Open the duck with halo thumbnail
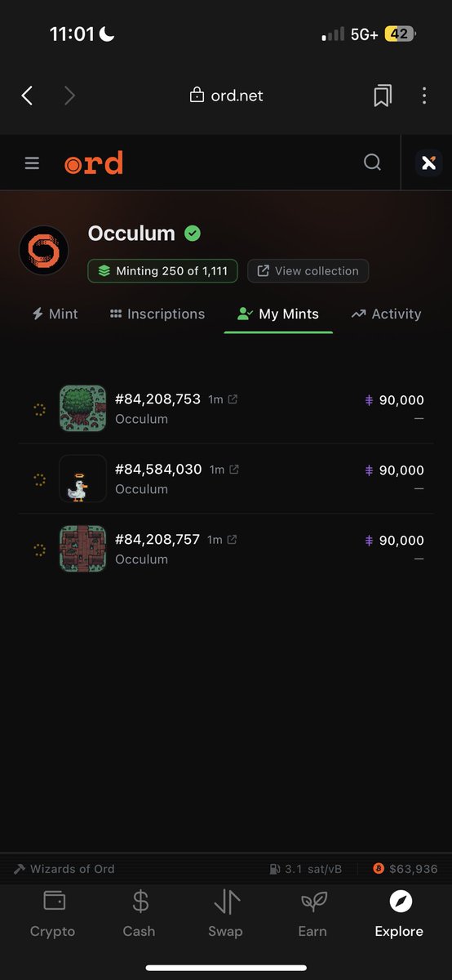The width and height of the screenshot is (452, 980). (x=82, y=479)
